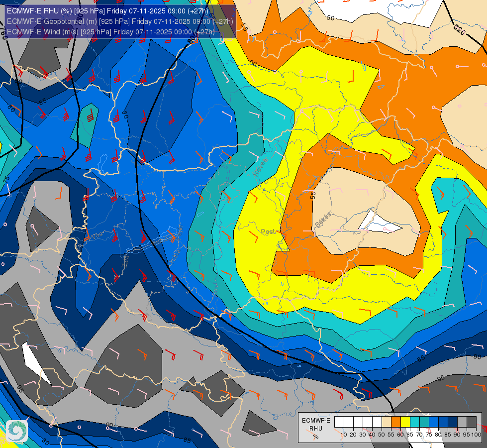487x448 pixels.
Task: Click the "ECMWF-E" label in the legend box
Action: [x=316, y=420]
